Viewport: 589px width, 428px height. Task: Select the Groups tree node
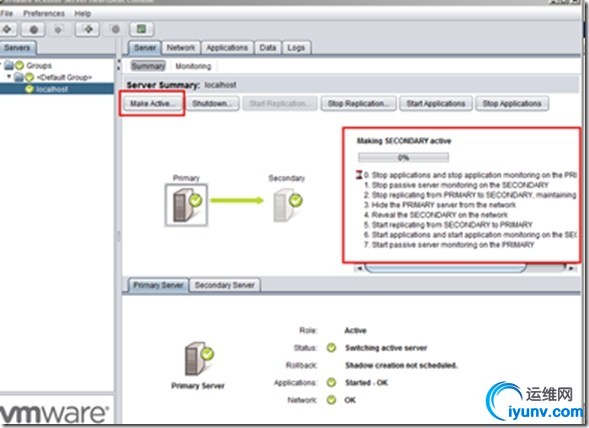pos(39,66)
